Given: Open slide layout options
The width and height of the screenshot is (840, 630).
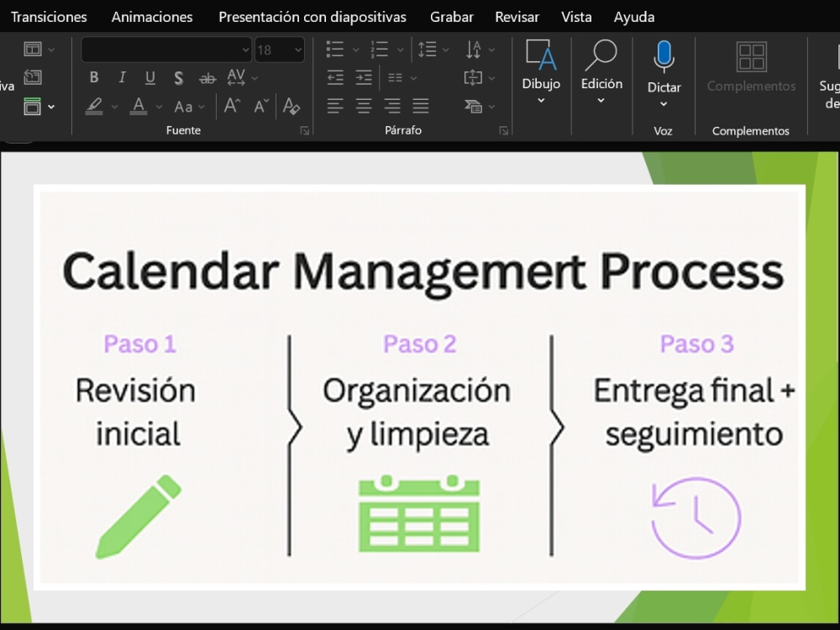Looking at the screenshot, I should coord(39,50).
